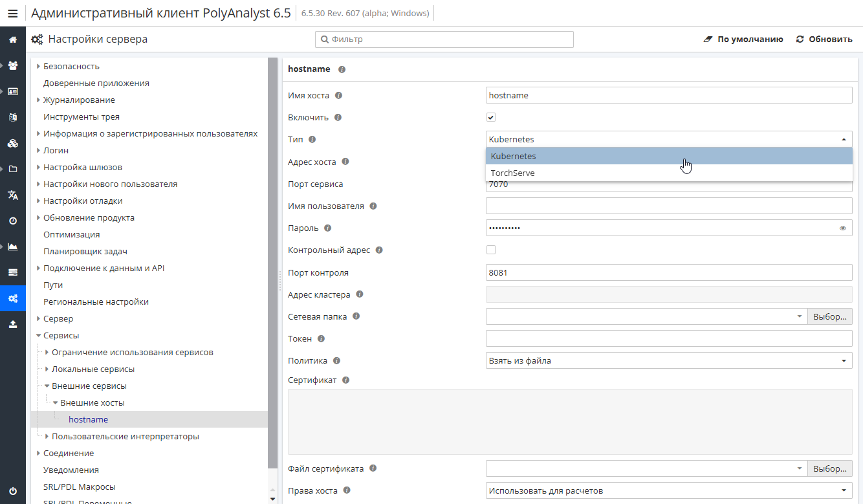Viewport: 863px width, 504px height.
Task: Open the area chart sidebar icon
Action: [x=13, y=247]
